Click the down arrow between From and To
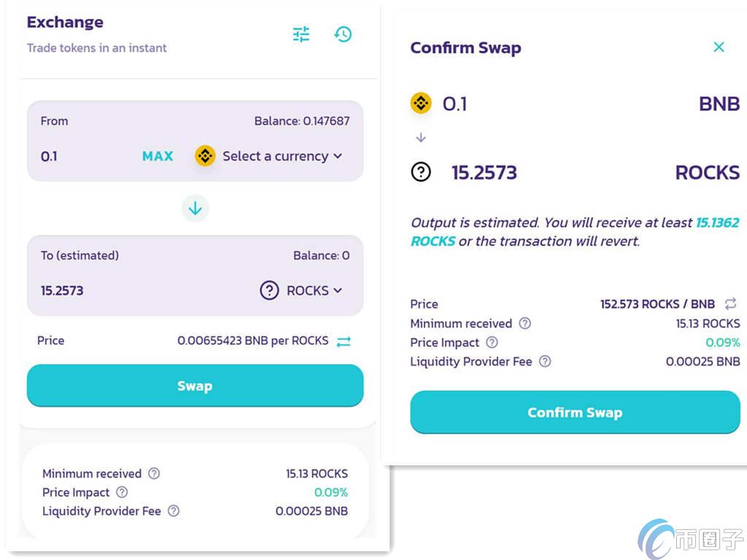The height and width of the screenshot is (560, 747). pos(195,209)
